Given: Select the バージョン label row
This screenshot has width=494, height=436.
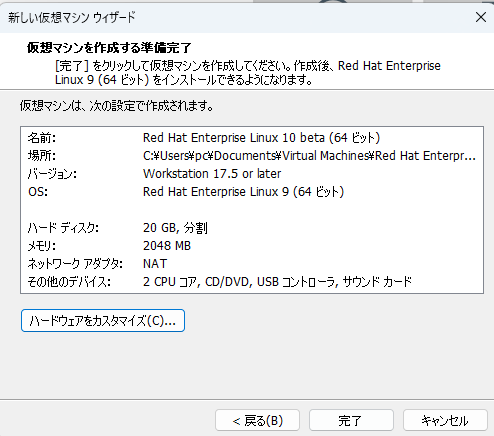Looking at the screenshot, I should point(52,174).
